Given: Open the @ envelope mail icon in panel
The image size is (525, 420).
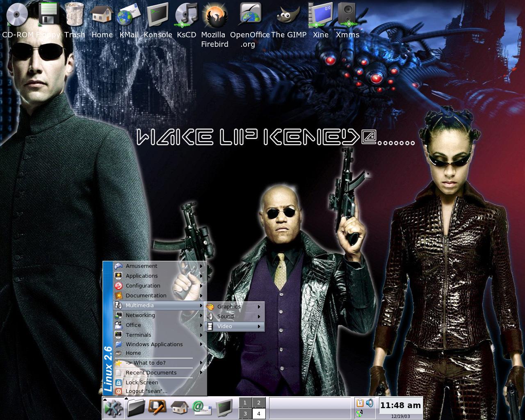Looking at the screenshot, I should (202, 408).
